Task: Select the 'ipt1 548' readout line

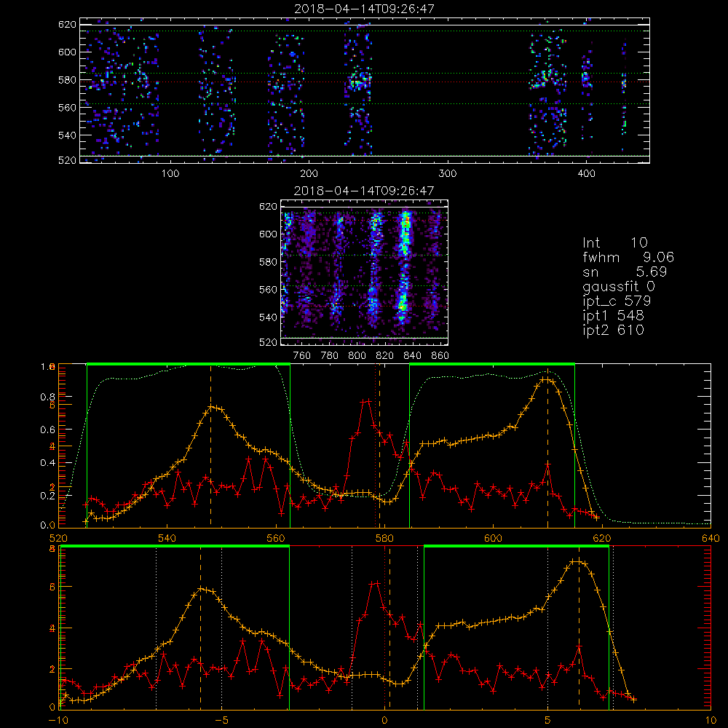Action: [x=613, y=316]
